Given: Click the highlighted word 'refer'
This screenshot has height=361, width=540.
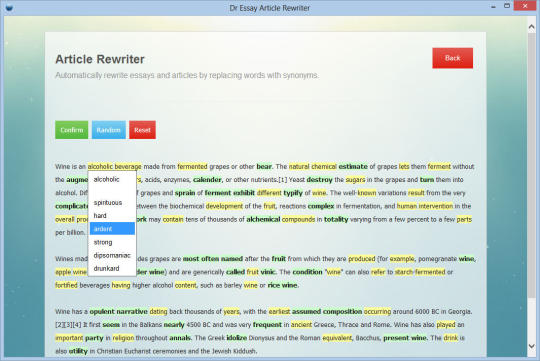Looking at the screenshot, I should (378, 272).
